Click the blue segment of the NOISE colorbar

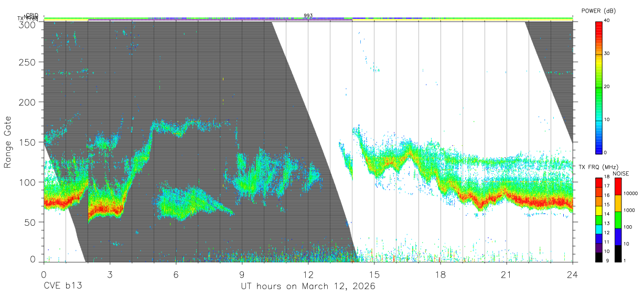(618, 237)
